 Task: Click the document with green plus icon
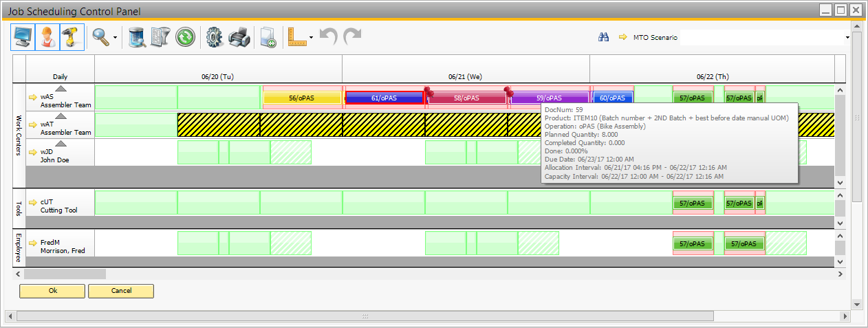coord(268,37)
